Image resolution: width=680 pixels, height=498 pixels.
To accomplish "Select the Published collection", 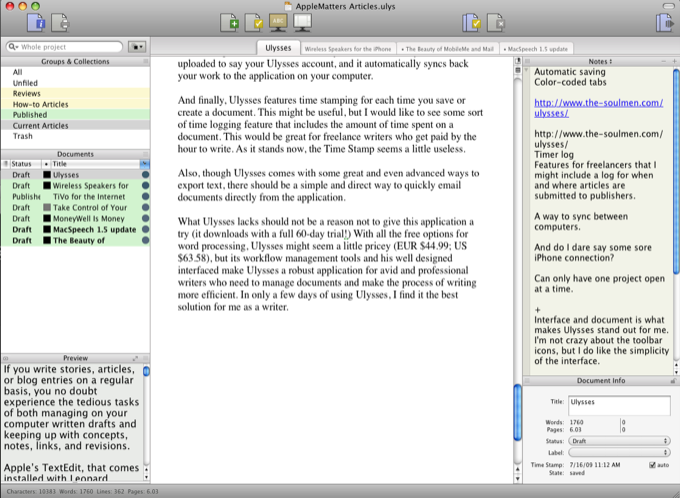I will (x=30, y=114).
